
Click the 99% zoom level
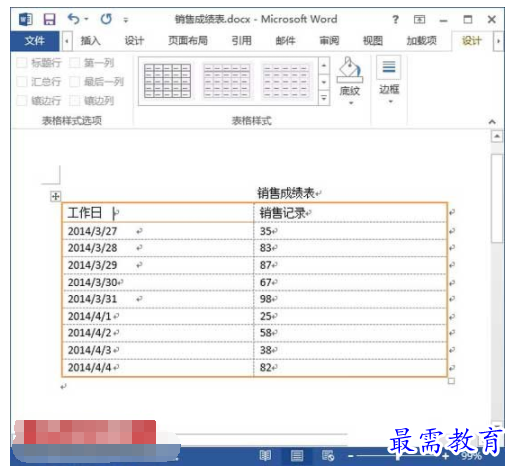[472, 456]
